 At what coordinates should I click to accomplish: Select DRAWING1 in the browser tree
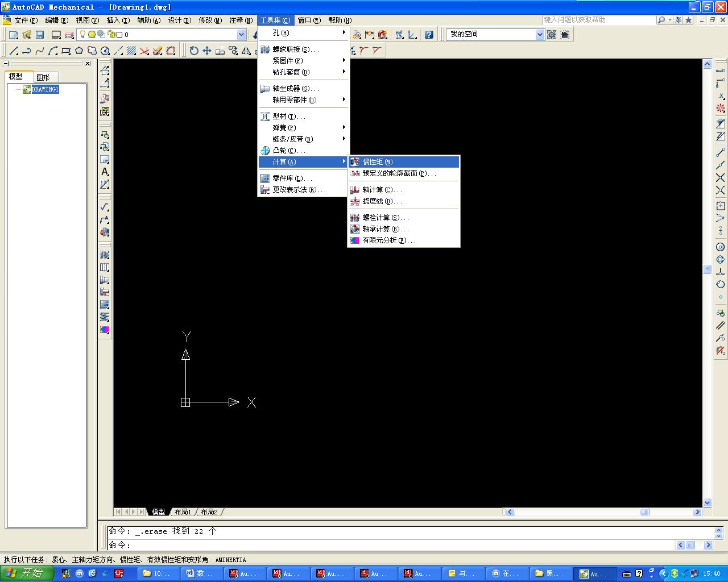click(x=45, y=89)
